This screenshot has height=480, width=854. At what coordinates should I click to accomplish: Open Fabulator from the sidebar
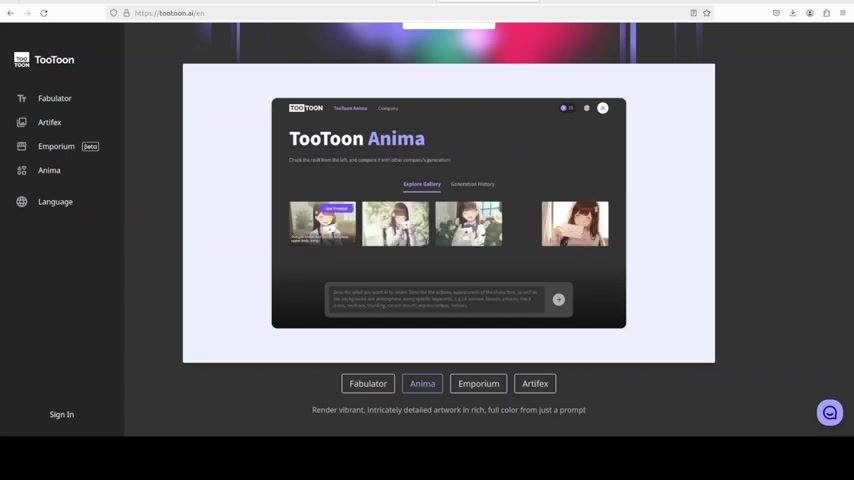click(54, 99)
